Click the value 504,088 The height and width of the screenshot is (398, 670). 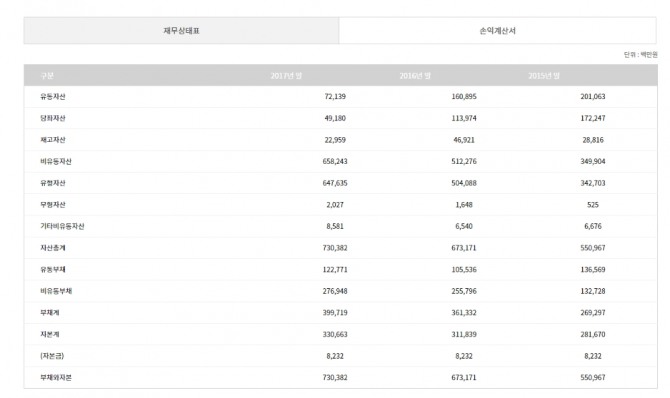(464, 183)
